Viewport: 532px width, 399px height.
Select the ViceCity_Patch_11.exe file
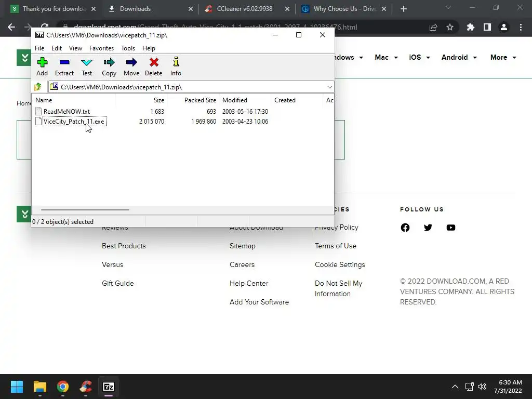pos(74,122)
